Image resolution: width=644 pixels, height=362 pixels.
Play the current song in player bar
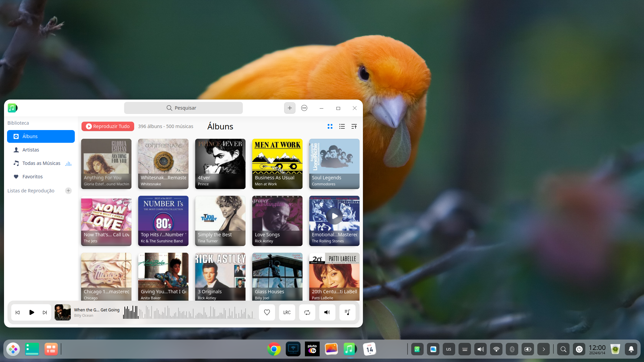tap(32, 312)
